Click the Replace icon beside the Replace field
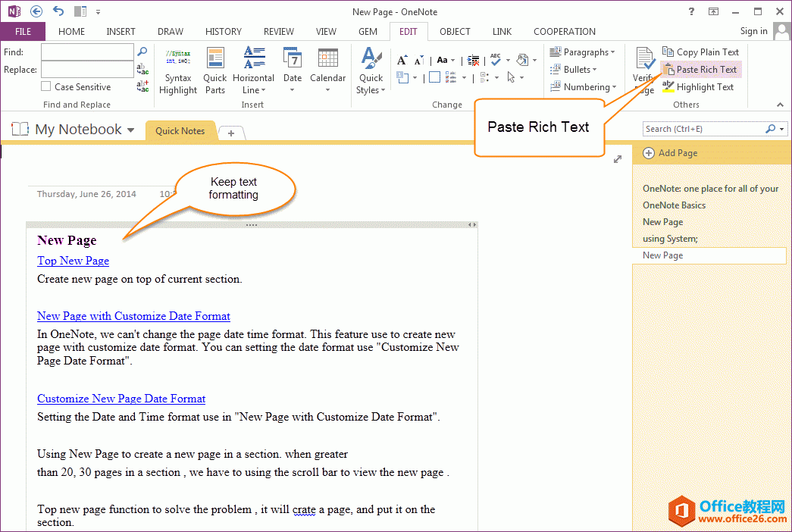The image size is (792, 532). (142, 69)
